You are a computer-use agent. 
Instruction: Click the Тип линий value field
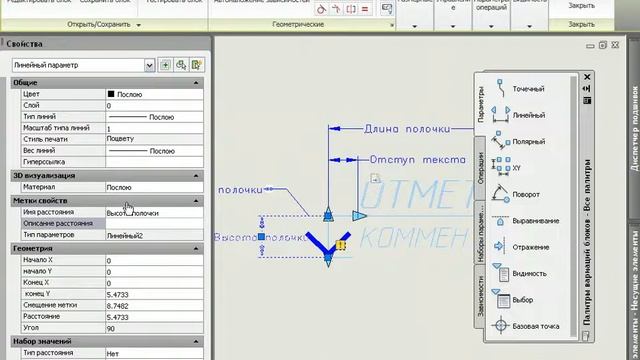click(154, 117)
